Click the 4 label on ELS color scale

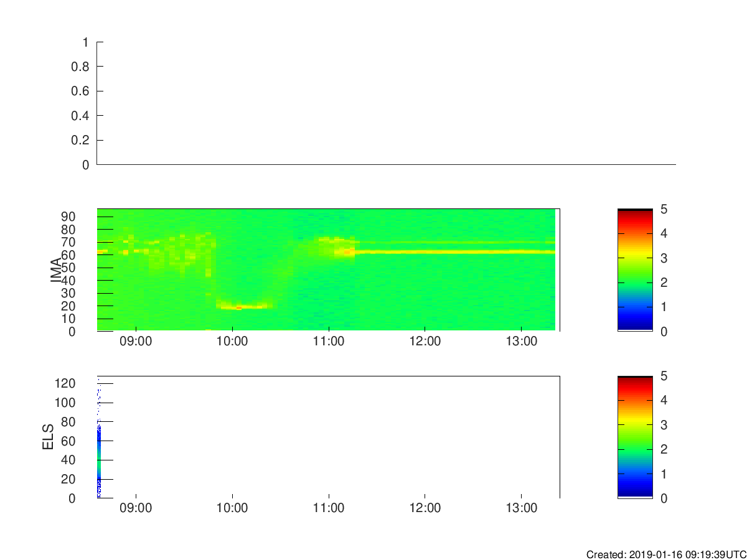[x=664, y=400]
